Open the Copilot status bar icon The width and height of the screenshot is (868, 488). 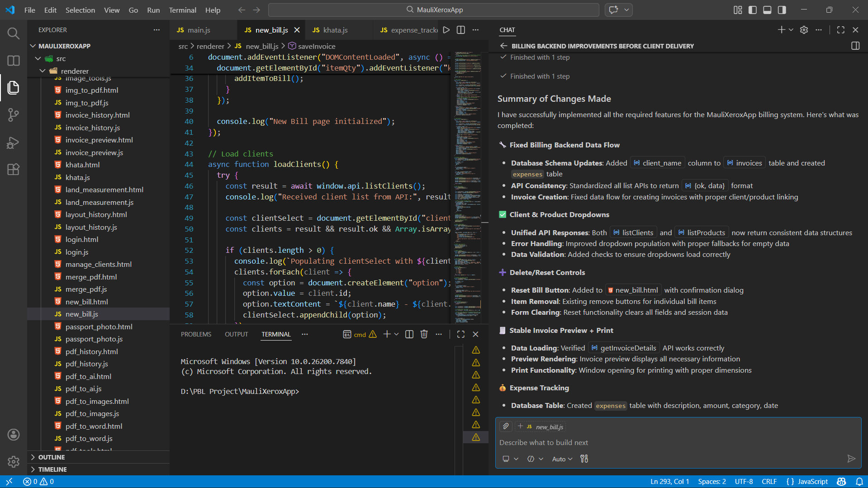[x=841, y=481]
